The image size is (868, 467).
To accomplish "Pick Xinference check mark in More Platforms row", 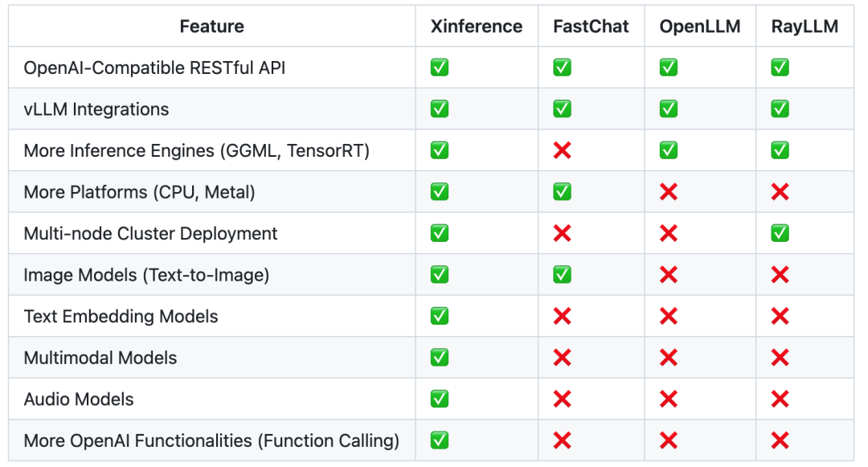I will [440, 192].
